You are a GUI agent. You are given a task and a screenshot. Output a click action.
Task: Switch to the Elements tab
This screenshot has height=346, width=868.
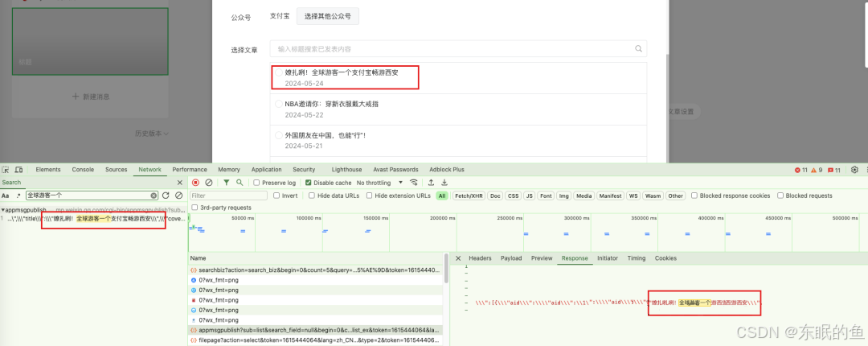[x=48, y=170]
